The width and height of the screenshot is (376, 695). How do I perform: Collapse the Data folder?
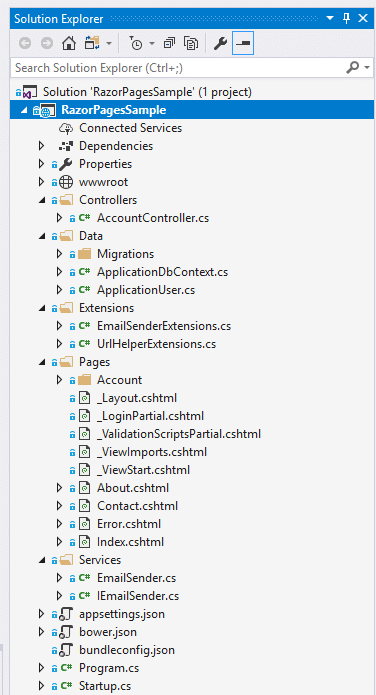pyautogui.click(x=42, y=237)
